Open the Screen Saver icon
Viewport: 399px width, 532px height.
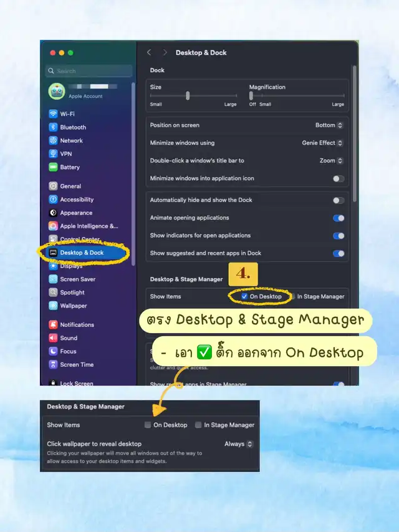pyautogui.click(x=53, y=279)
